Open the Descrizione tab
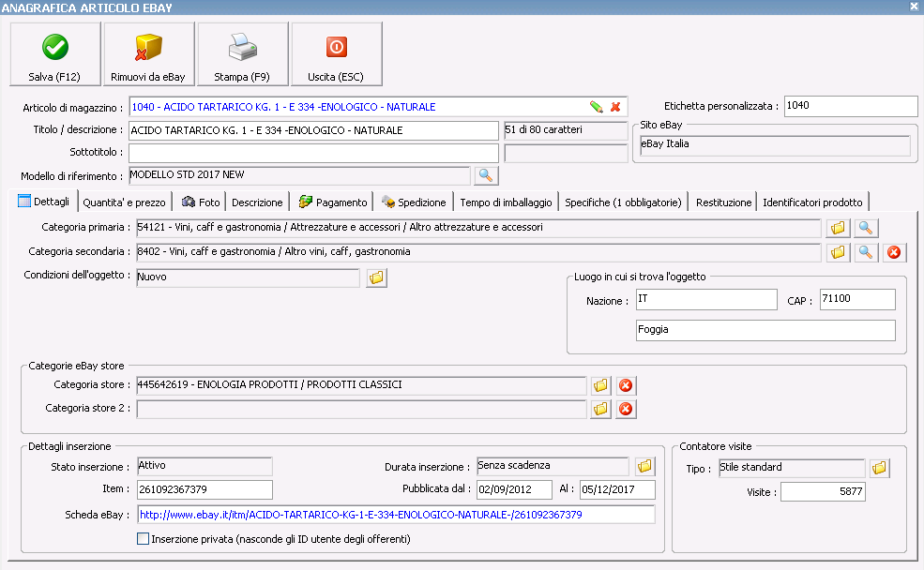This screenshot has width=924, height=570. (x=257, y=202)
